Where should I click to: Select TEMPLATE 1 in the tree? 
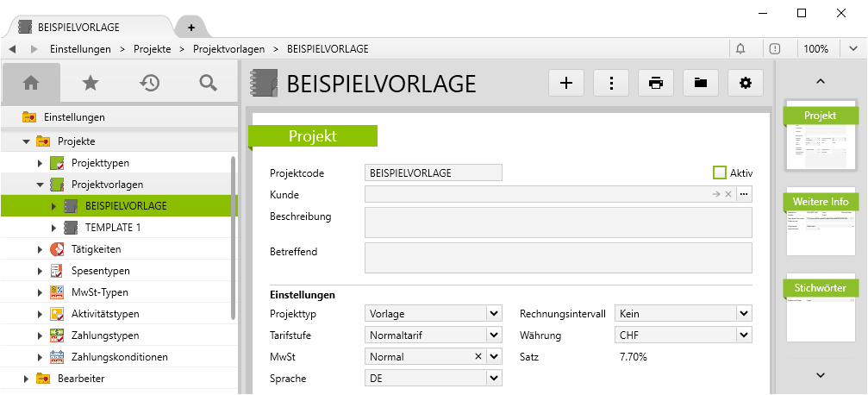coord(112,228)
